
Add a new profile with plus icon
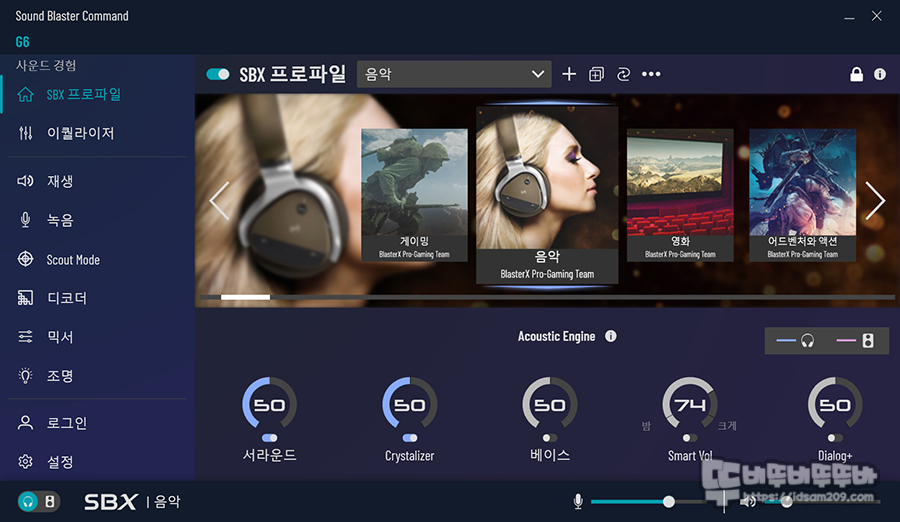click(569, 74)
